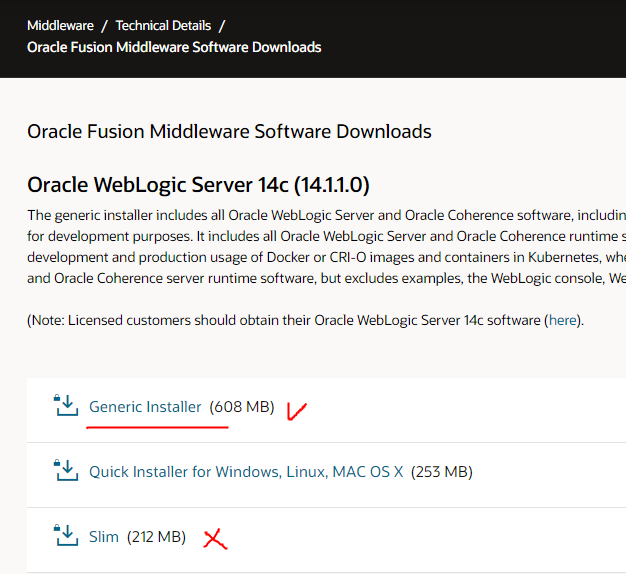
Task: Click the licensed customers note text
Action: click(x=280, y=320)
